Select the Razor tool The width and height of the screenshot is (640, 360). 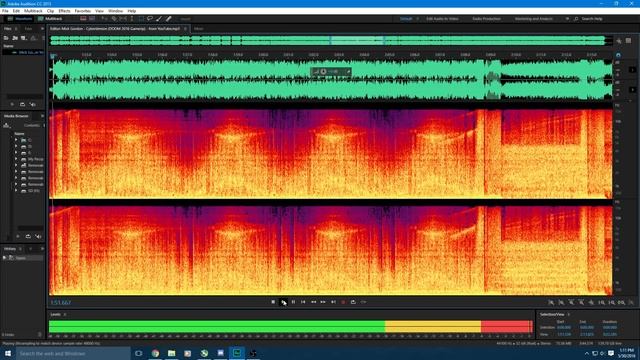[114, 19]
